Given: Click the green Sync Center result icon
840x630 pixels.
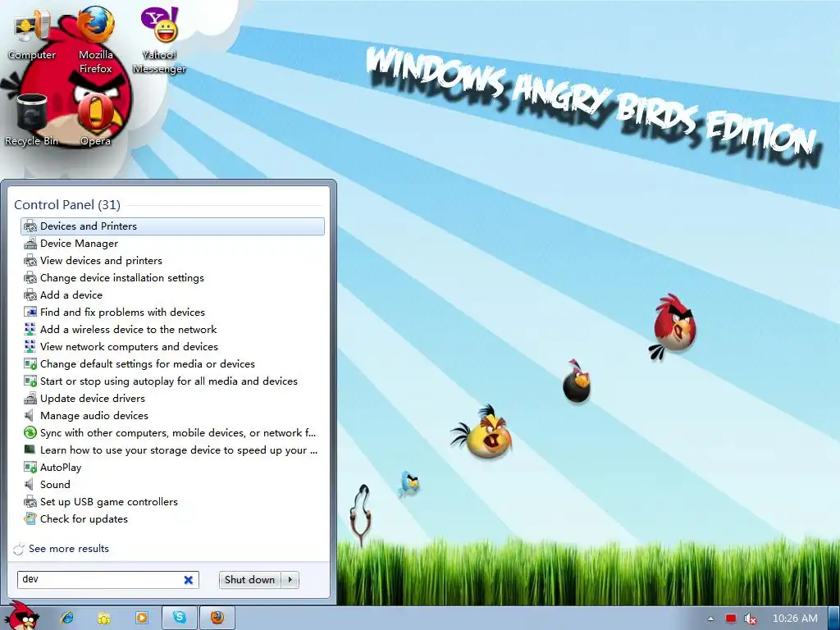Looking at the screenshot, I should coord(30,432).
